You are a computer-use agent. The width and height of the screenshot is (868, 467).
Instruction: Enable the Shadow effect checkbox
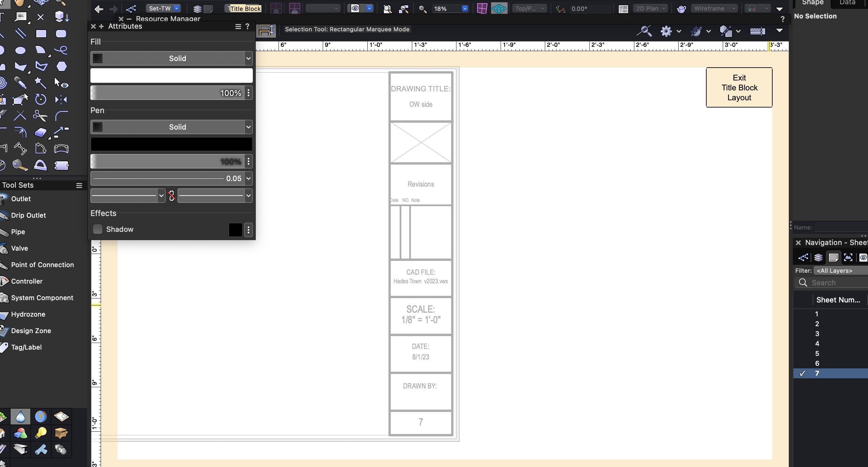[97, 229]
